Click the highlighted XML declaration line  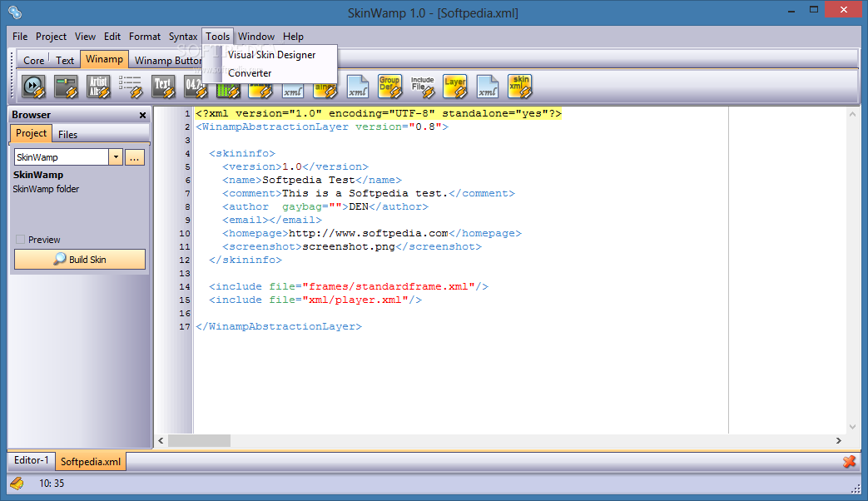pyautogui.click(x=379, y=113)
